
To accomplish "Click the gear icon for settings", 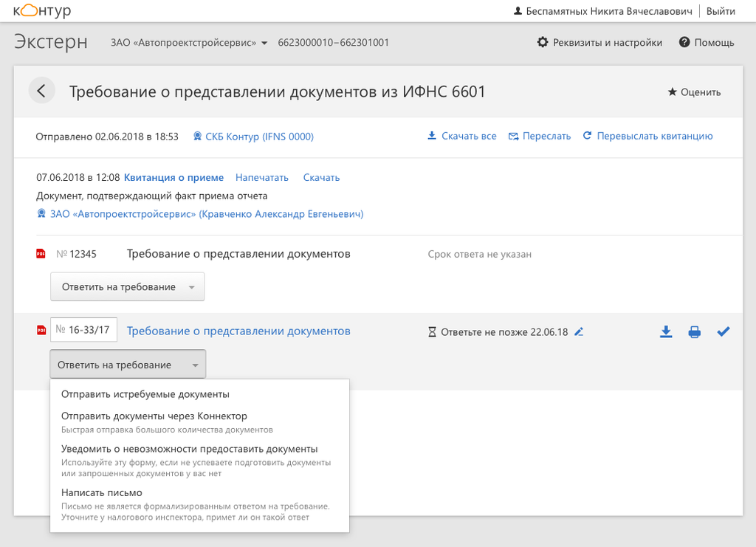I will [543, 42].
